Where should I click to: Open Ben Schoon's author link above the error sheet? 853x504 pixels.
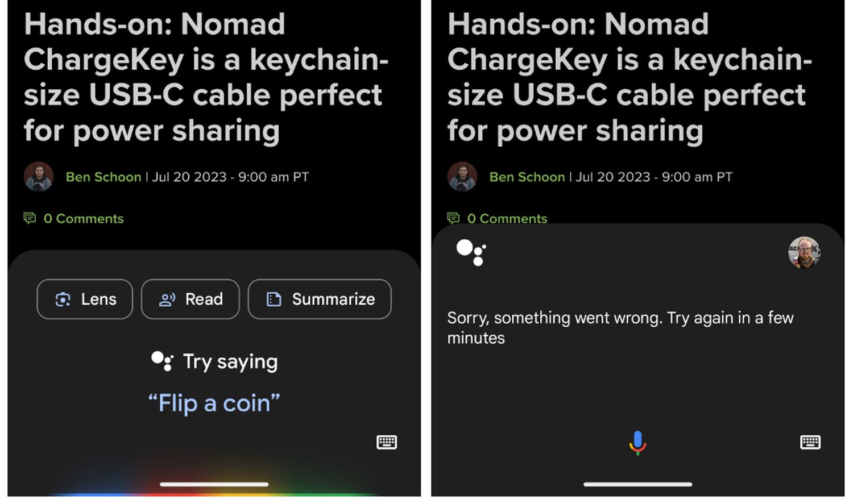click(527, 177)
